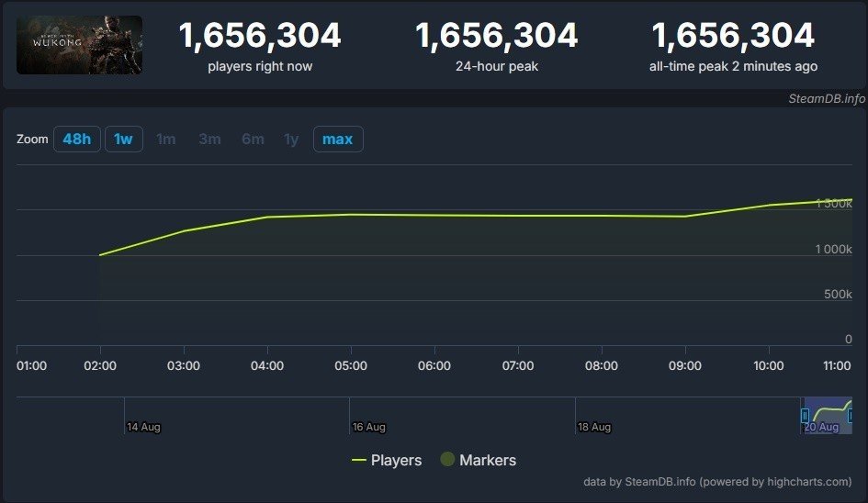868x503 pixels.
Task: Click the 05:00 x-axis label
Action: [x=351, y=365]
